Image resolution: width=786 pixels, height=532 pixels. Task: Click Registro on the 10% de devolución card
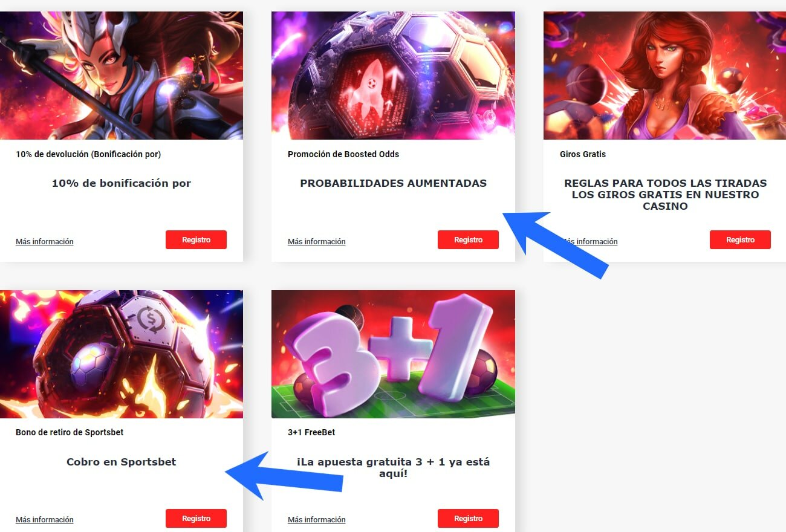point(196,239)
